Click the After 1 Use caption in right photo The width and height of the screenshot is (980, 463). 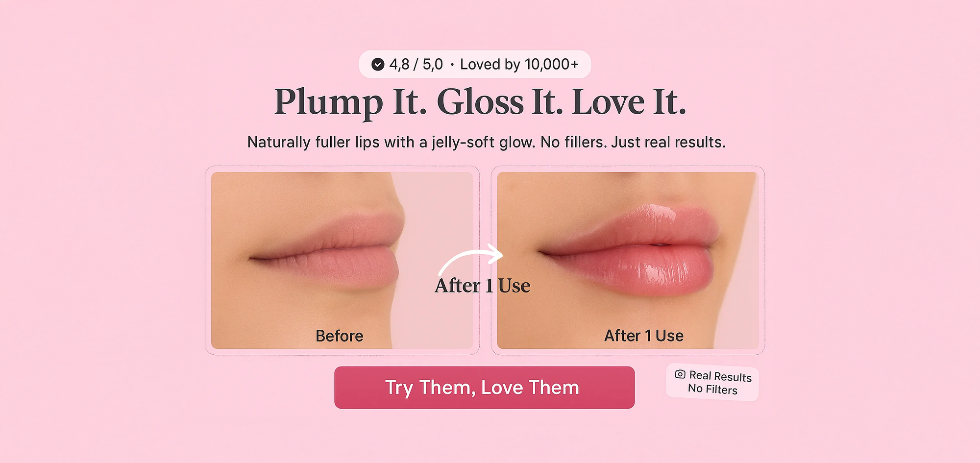[644, 336]
